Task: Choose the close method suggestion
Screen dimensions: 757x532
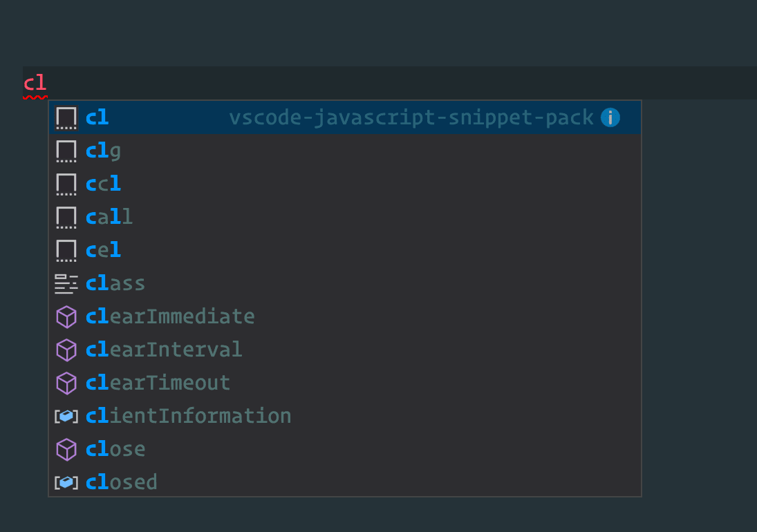Action: click(x=115, y=449)
